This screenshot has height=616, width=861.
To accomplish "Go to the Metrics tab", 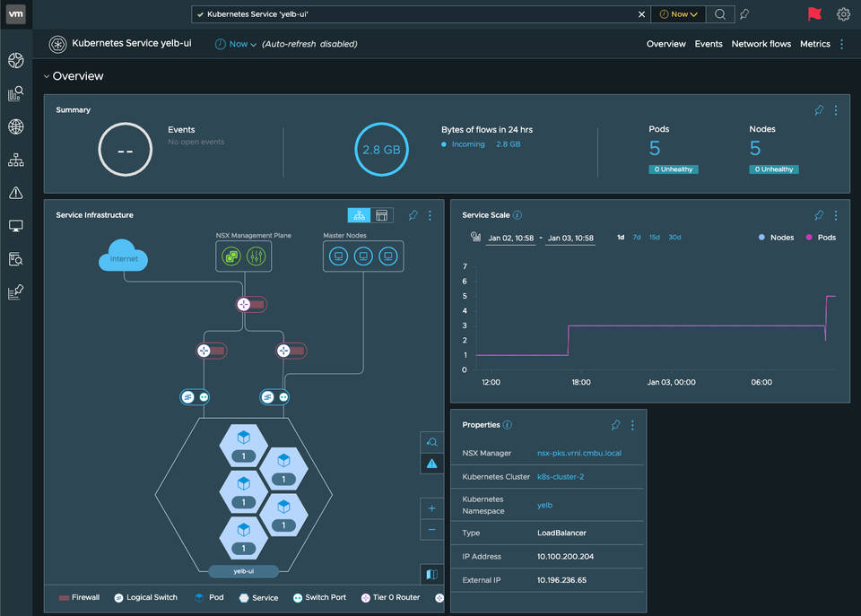I will (x=815, y=44).
